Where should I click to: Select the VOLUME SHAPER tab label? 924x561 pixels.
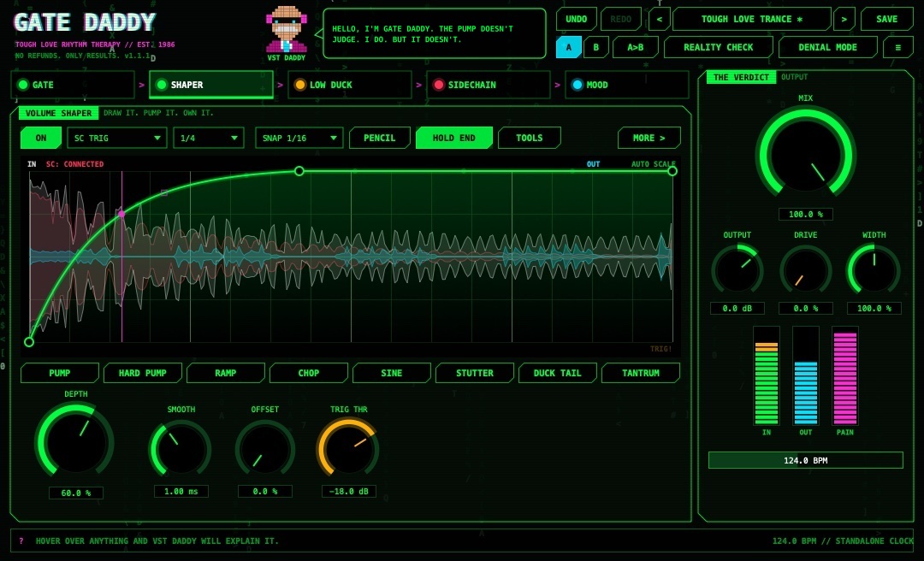tap(58, 113)
